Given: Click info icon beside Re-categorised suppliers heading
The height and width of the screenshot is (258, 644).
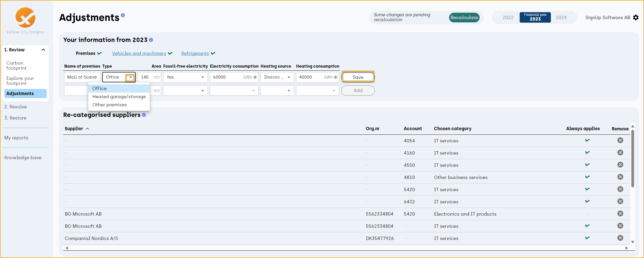Looking at the screenshot, I should pyautogui.click(x=144, y=115).
